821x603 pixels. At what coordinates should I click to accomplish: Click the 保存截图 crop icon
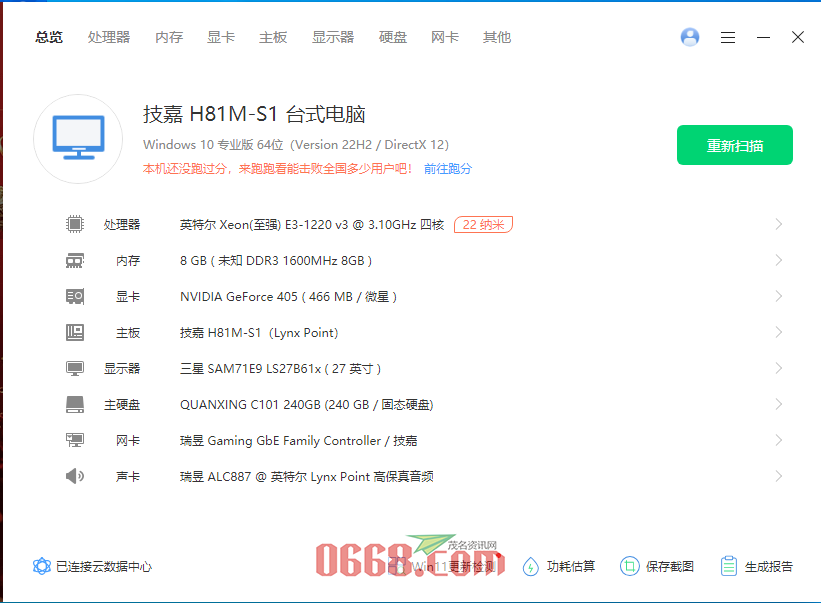click(x=629, y=566)
